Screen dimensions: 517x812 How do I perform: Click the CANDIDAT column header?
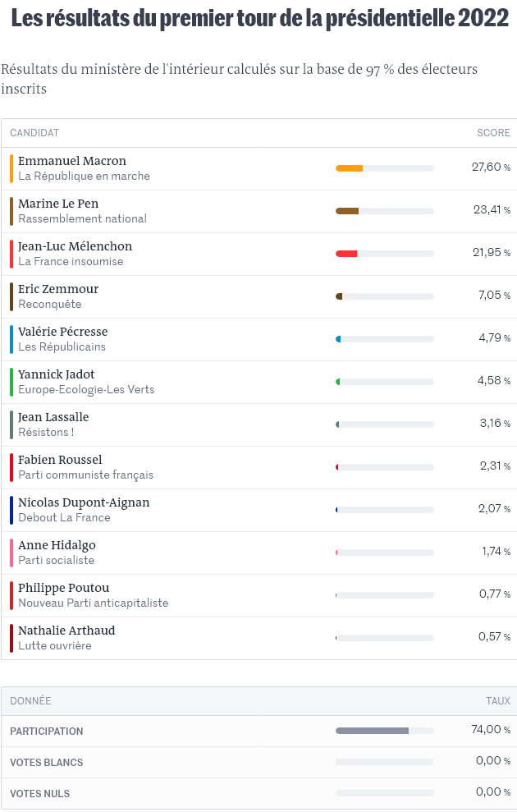coord(34,133)
